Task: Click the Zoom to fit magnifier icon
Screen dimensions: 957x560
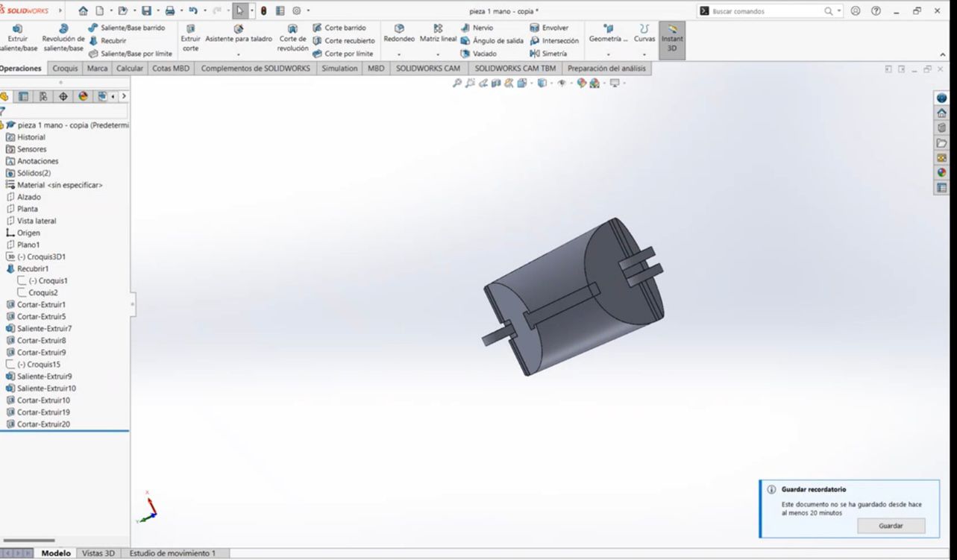Action: (x=457, y=84)
